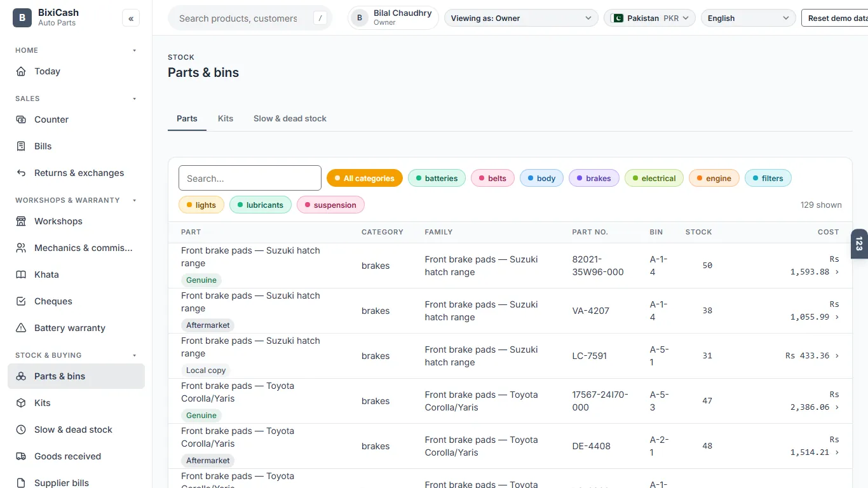This screenshot has height=488, width=868.
Task: Open the English language dropdown
Action: coord(749,18)
